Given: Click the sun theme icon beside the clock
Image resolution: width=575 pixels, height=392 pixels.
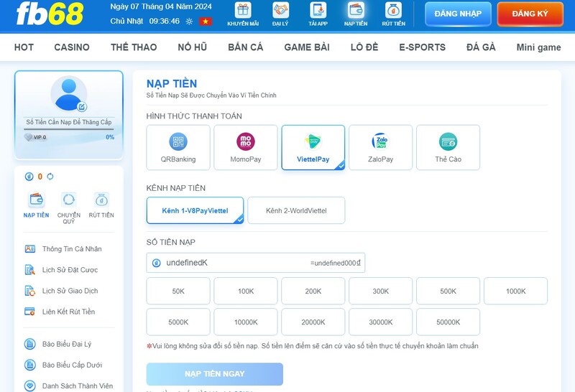Looking at the screenshot, I should 189,22.
